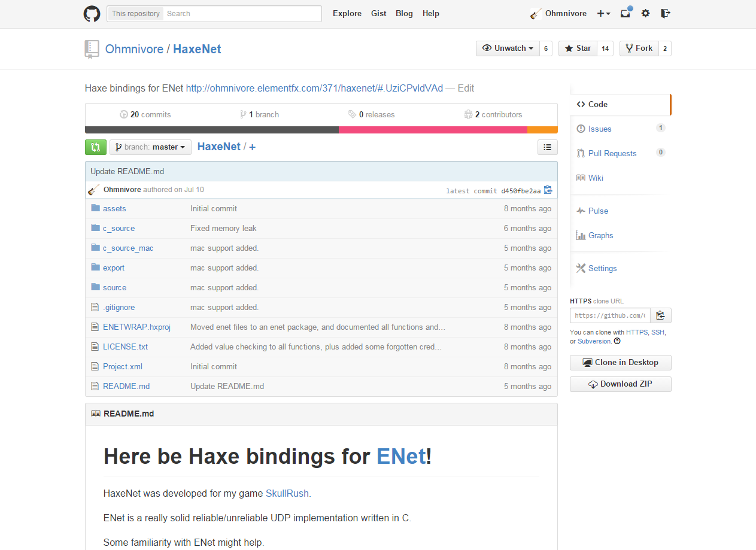Image resolution: width=756 pixels, height=550 pixels.
Task: Open the notifications inbox icon
Action: 626,13
